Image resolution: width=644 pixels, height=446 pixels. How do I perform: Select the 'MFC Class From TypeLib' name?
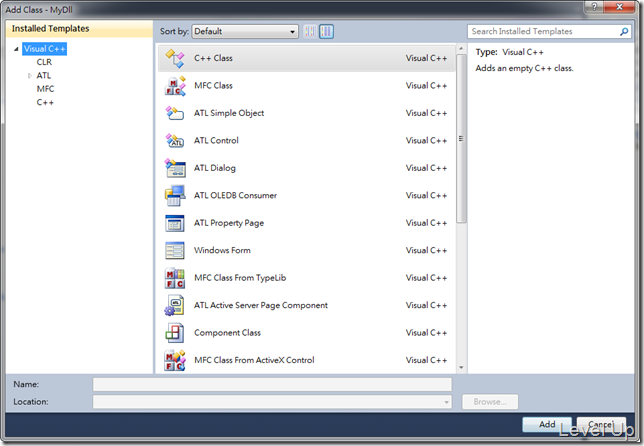pos(240,278)
